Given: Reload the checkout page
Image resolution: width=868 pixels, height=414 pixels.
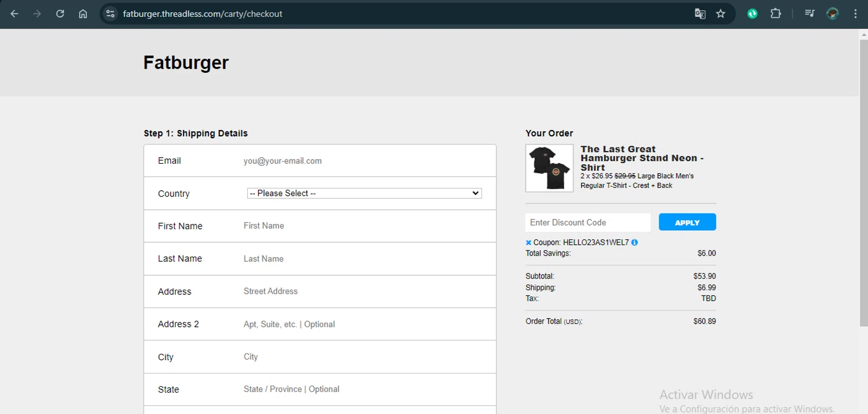Looking at the screenshot, I should [60, 14].
